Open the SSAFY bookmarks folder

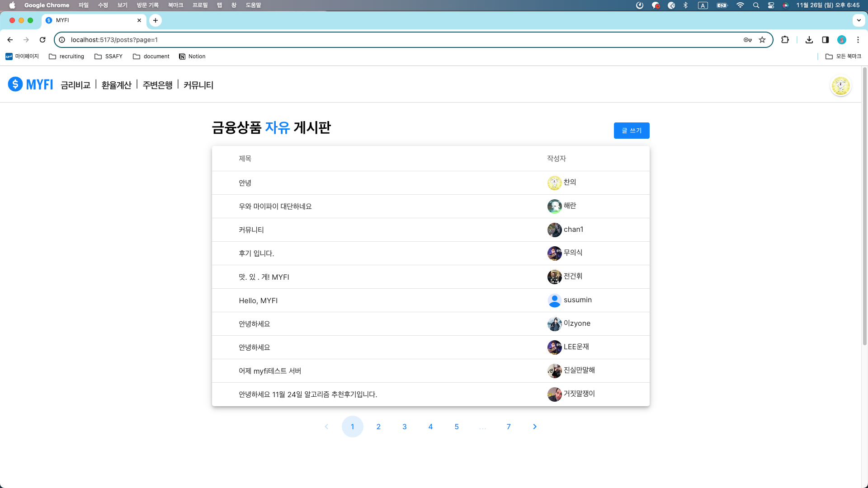point(108,56)
